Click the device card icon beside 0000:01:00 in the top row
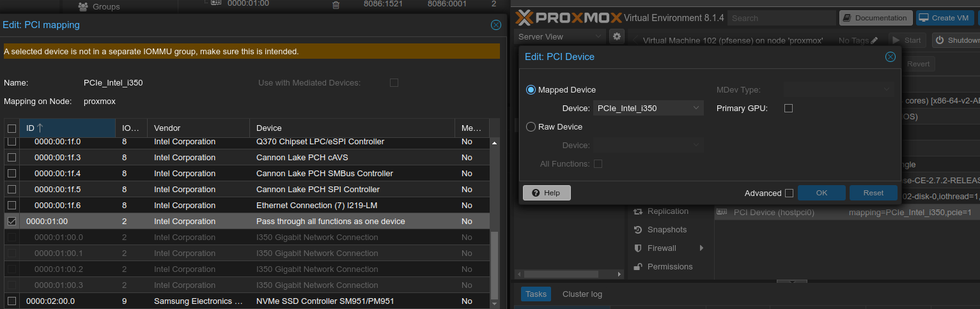The height and width of the screenshot is (309, 980). (216, 3)
